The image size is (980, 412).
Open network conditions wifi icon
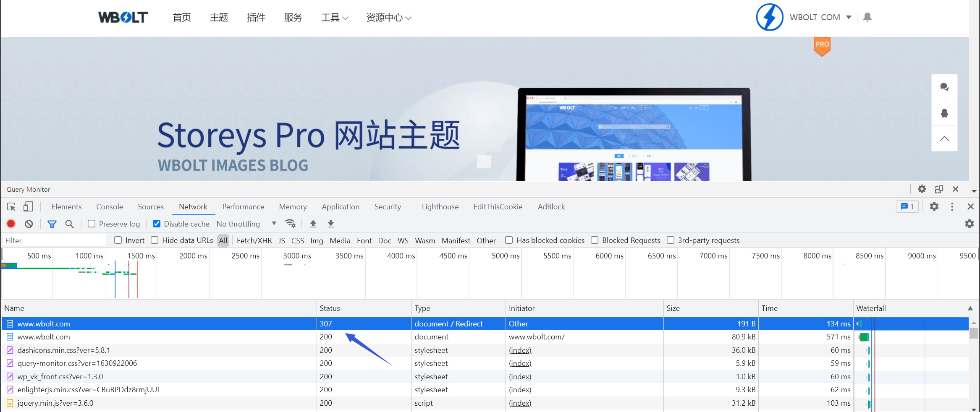[x=290, y=224]
